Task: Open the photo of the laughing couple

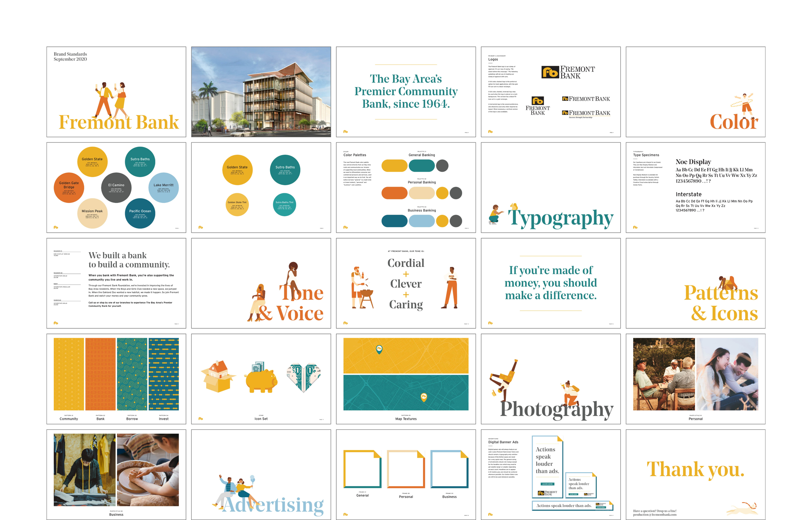Action: click(727, 374)
